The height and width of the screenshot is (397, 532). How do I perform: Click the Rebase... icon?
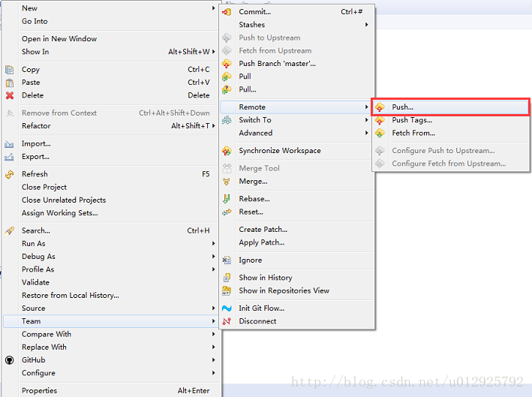pyautogui.click(x=227, y=199)
